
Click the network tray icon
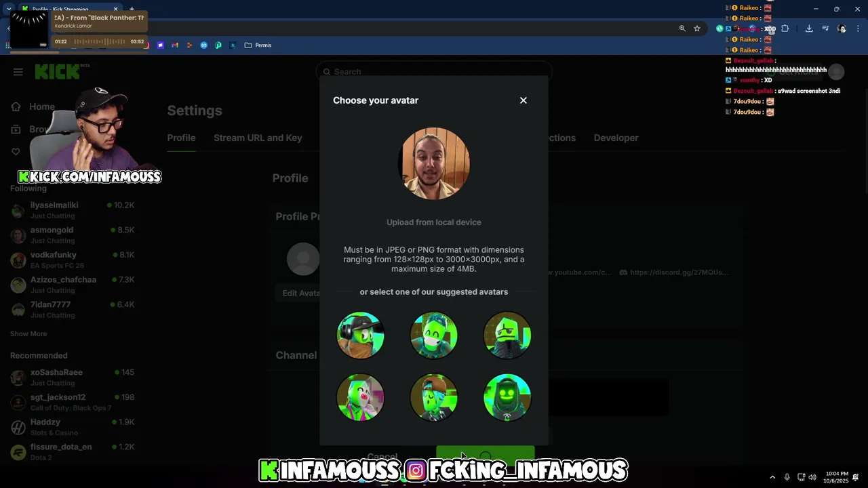[x=801, y=477]
